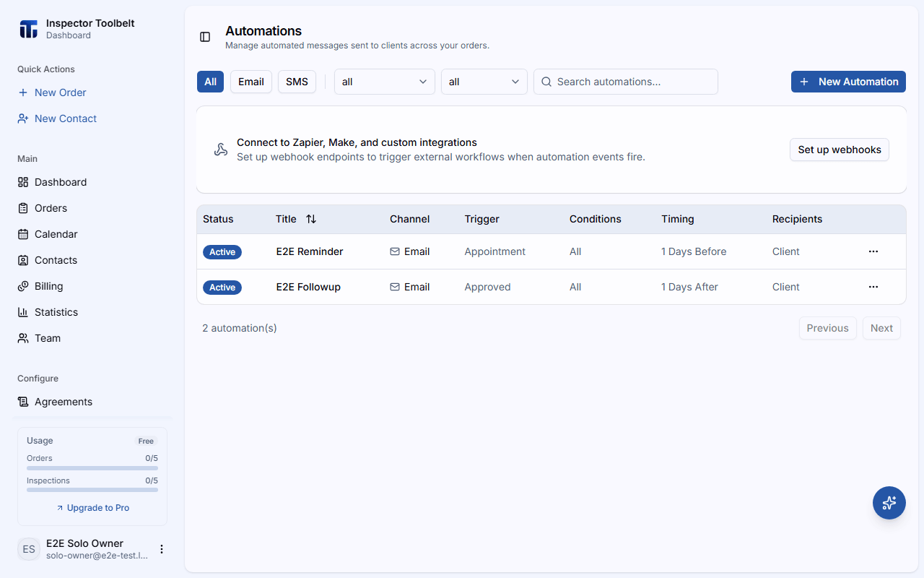This screenshot has width=924, height=578.
Task: Click the Previous pagination button
Action: coord(827,328)
